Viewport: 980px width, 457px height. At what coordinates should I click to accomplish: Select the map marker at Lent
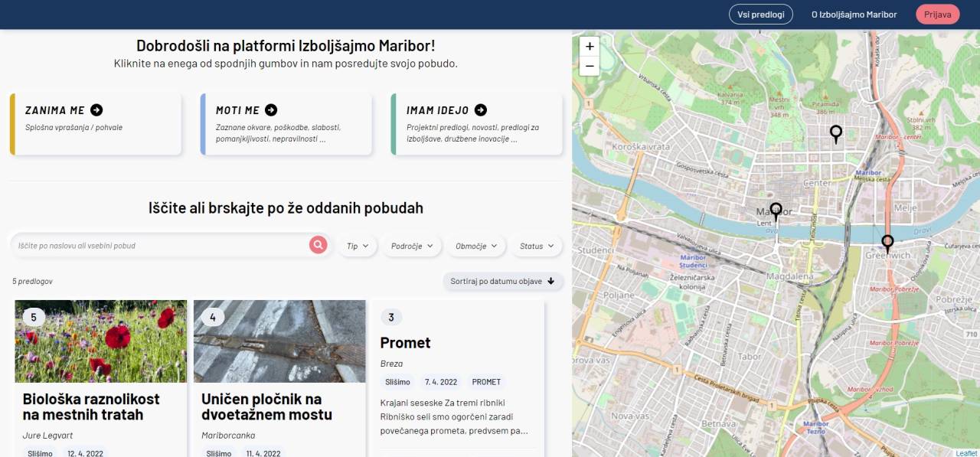[x=776, y=211]
